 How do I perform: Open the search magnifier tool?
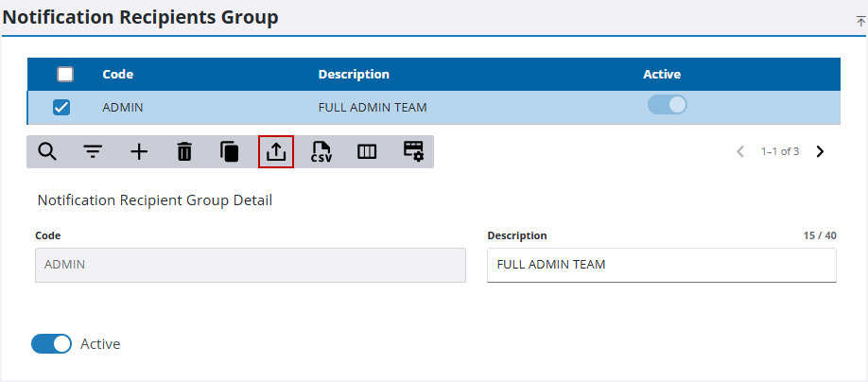click(x=47, y=151)
